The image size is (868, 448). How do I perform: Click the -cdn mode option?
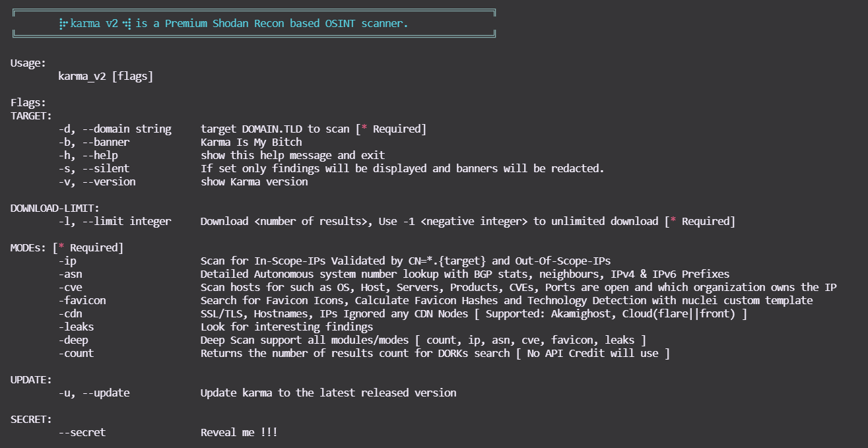click(70, 314)
